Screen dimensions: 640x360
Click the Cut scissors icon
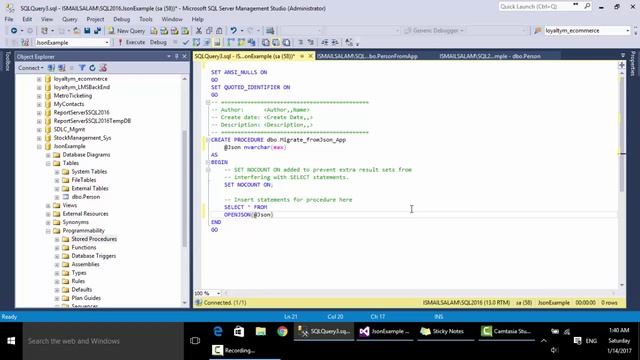tap(199, 31)
